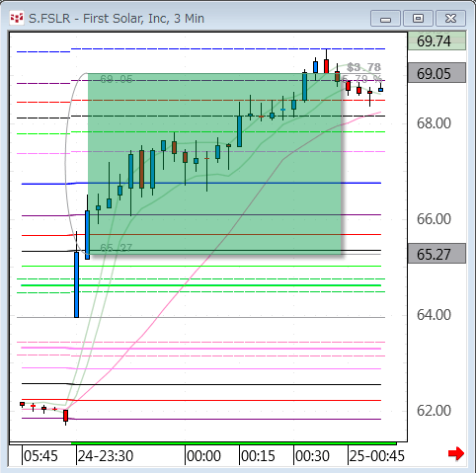The height and width of the screenshot is (473, 476).
Task: Click the 65.27 price marker on axis
Action: coord(436,254)
